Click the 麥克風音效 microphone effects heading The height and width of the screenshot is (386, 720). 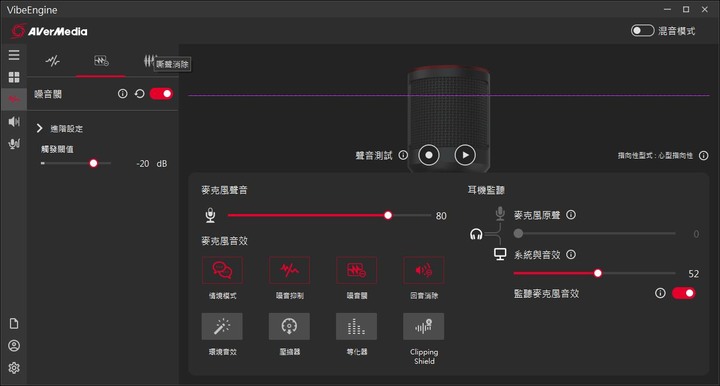tap(225, 241)
